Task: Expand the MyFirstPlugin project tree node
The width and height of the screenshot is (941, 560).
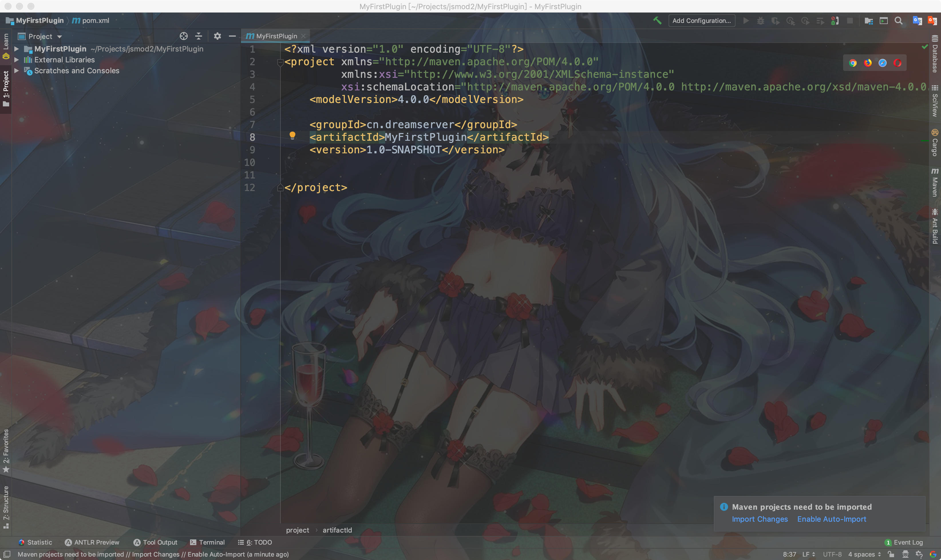Action: pos(17,49)
